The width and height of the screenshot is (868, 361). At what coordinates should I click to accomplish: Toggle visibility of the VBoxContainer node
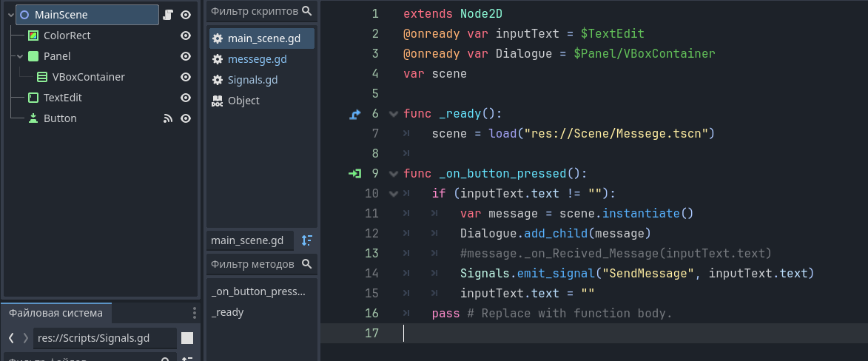pyautogui.click(x=186, y=77)
